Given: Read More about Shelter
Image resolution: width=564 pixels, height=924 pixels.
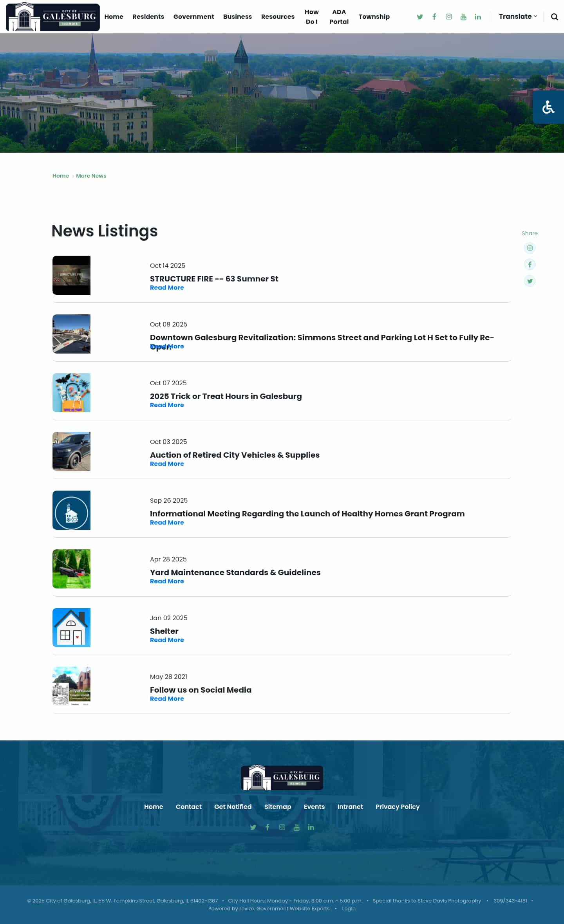Looking at the screenshot, I should click(x=167, y=640).
